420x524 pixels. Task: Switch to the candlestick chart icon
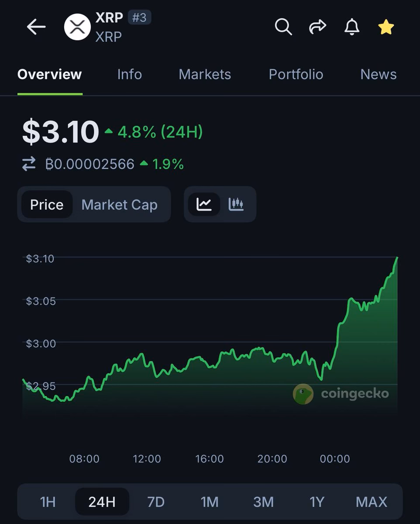click(236, 204)
